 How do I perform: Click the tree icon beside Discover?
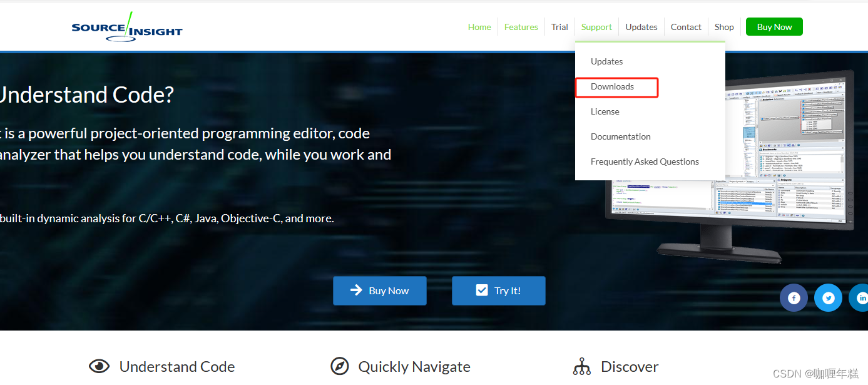[582, 366]
